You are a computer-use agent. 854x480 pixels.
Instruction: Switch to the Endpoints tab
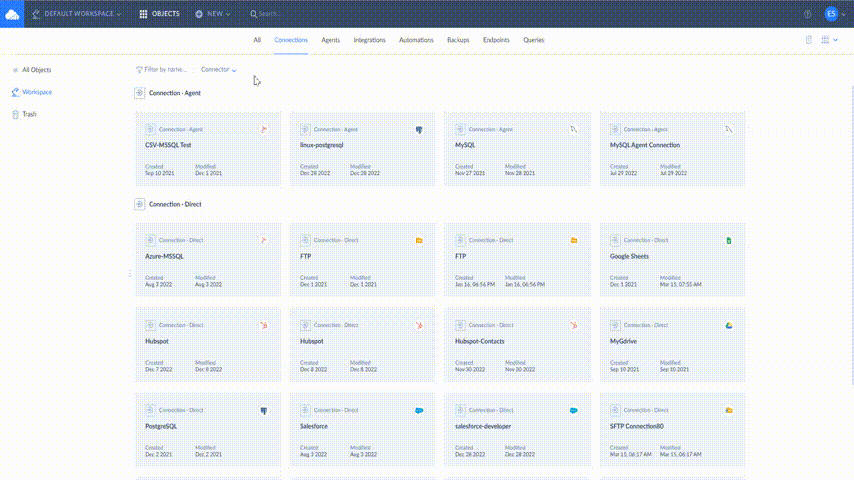tap(496, 40)
